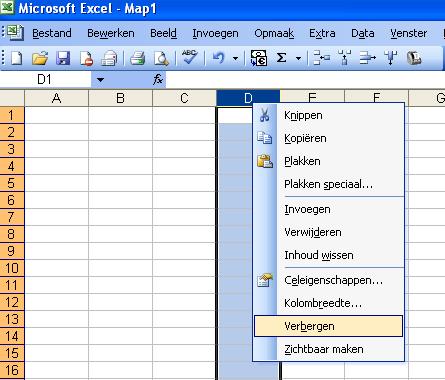This screenshot has width=445, height=380.
Task: Open the Euro conversion tool
Action: tap(259, 58)
